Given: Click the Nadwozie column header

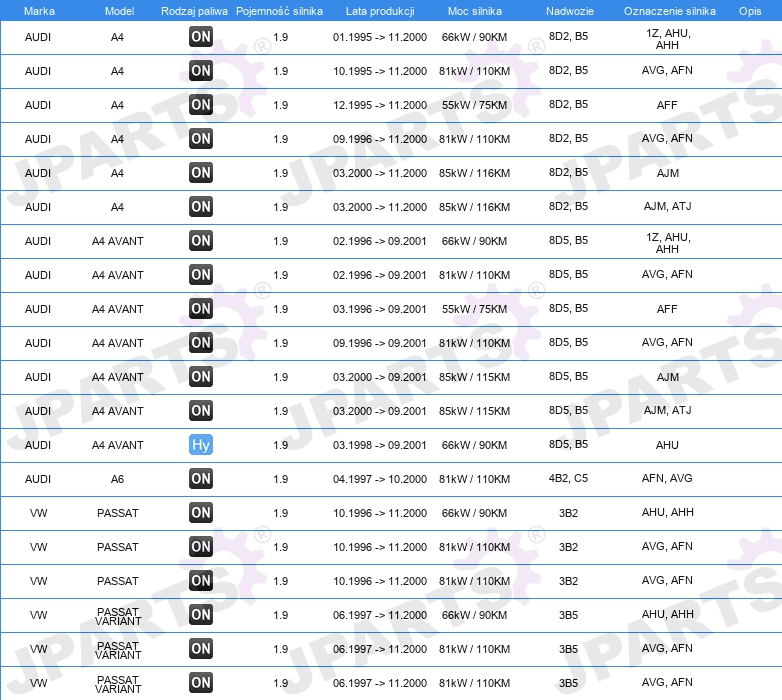Looking at the screenshot, I should (570, 11).
